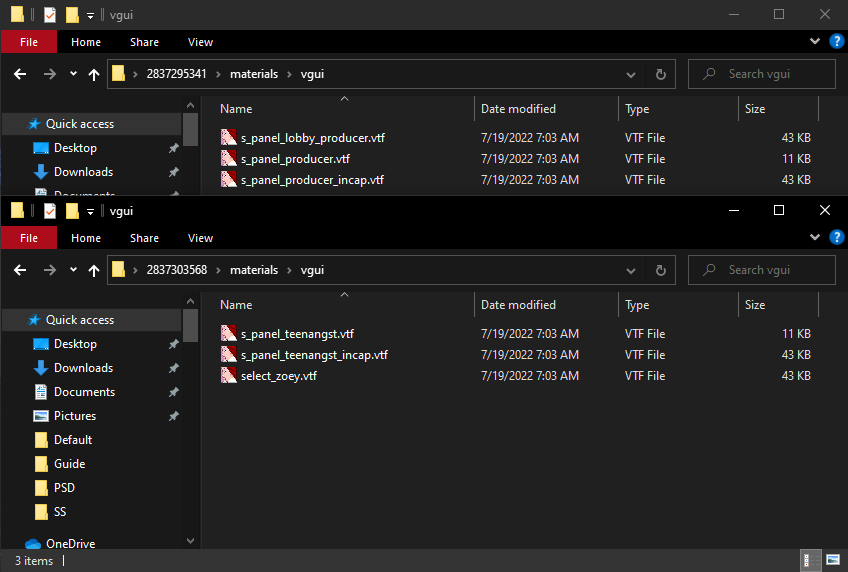The height and width of the screenshot is (572, 848).
Task: Select the View tab in the bottom window
Action: [200, 238]
